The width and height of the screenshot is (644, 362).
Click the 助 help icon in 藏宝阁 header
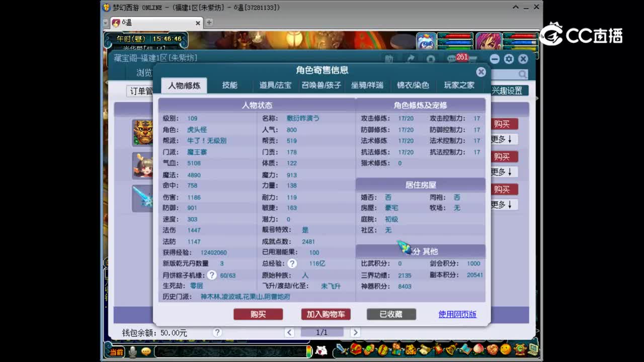tap(389, 59)
